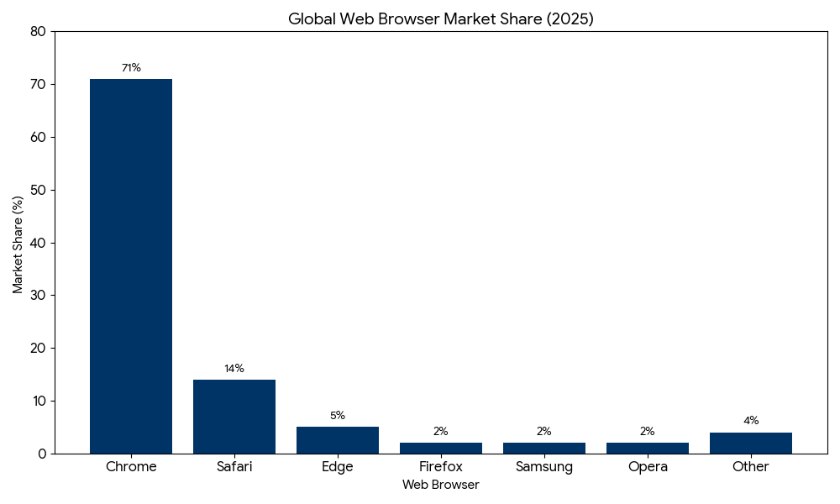840x504 pixels.
Task: Click the Chrome x-axis tick label
Action: (x=131, y=467)
